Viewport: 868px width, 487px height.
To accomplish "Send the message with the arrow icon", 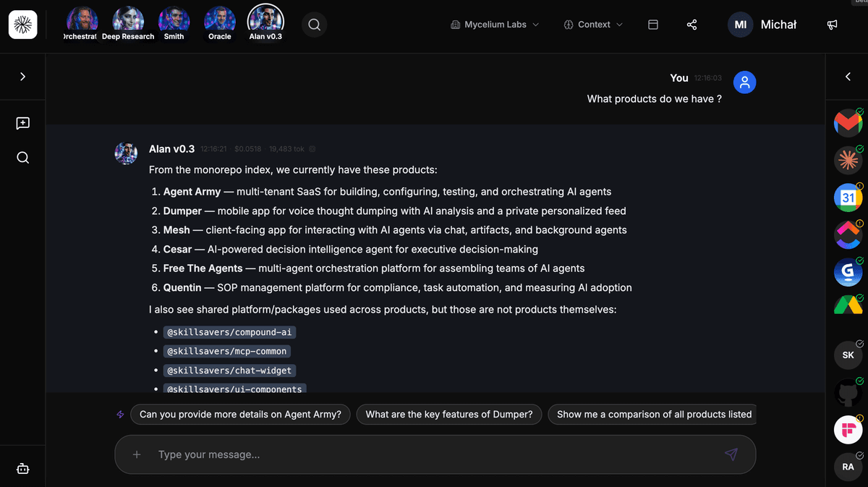I will [731, 454].
